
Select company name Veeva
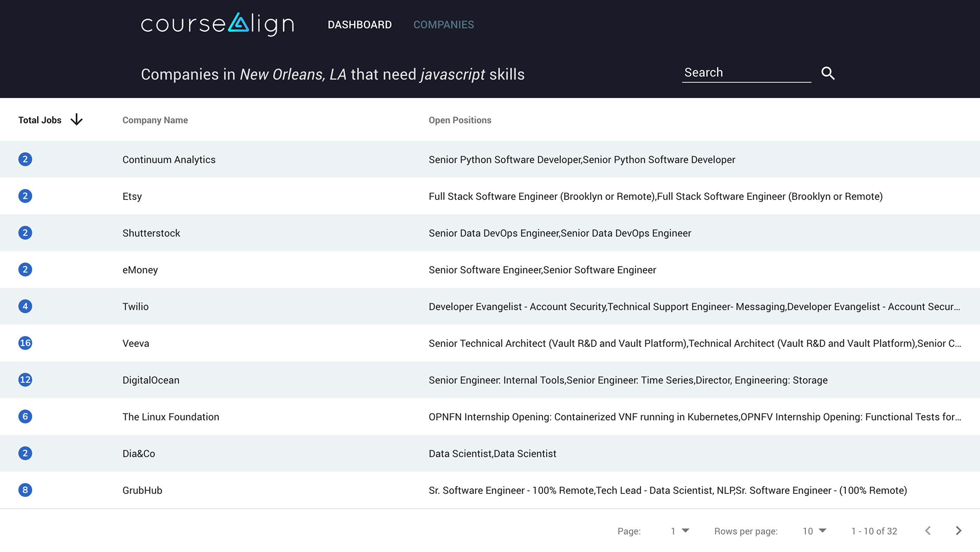point(136,343)
